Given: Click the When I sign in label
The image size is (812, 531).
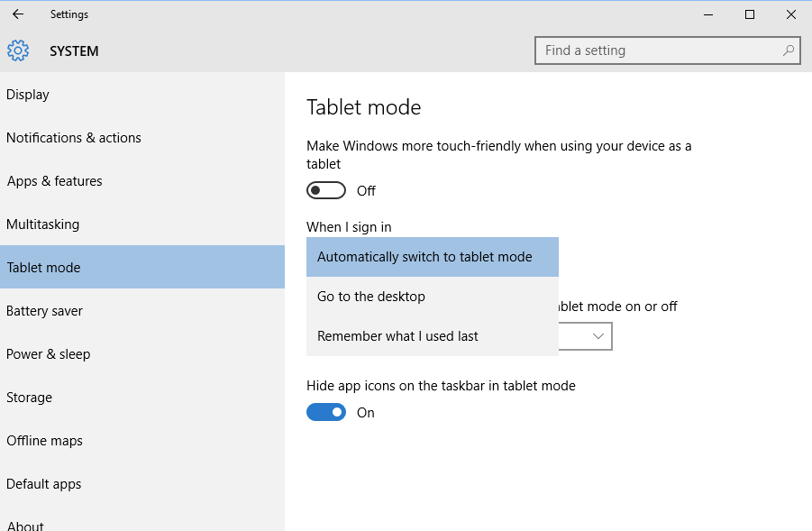Looking at the screenshot, I should point(349,227).
